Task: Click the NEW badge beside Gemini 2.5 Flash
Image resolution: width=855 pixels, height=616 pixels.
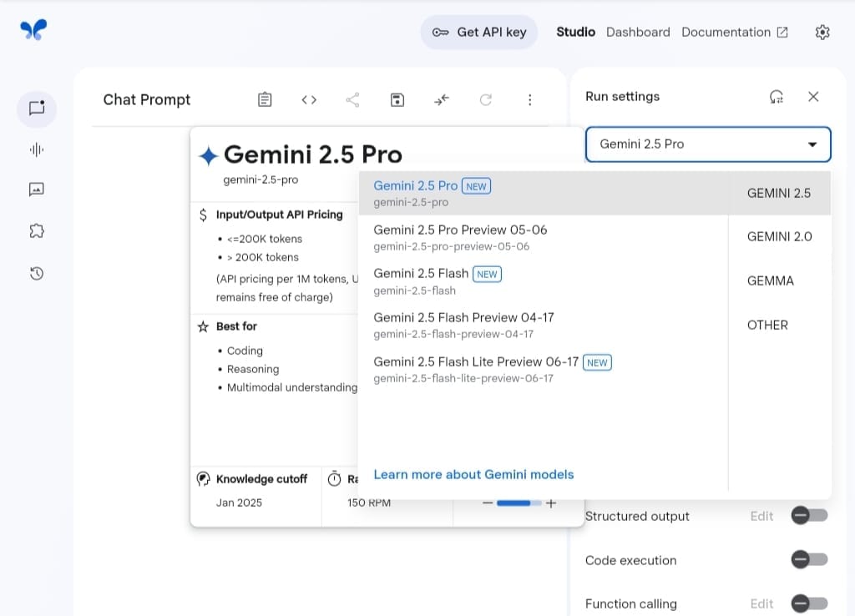Action: point(487,274)
